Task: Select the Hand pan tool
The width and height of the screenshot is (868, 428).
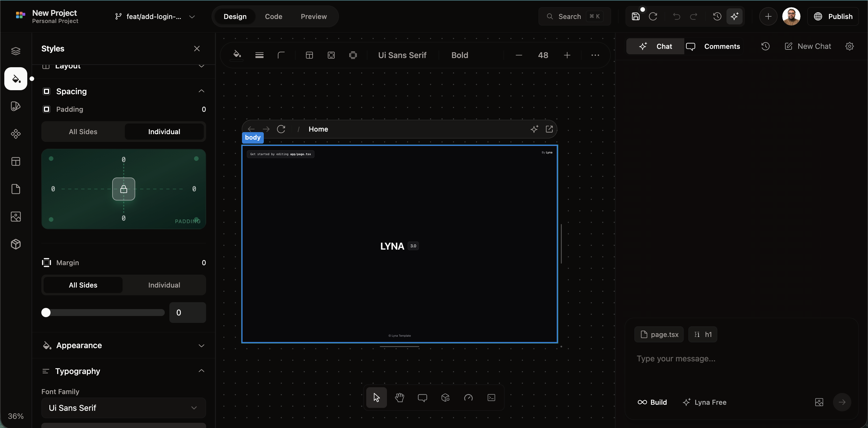Action: tap(399, 398)
